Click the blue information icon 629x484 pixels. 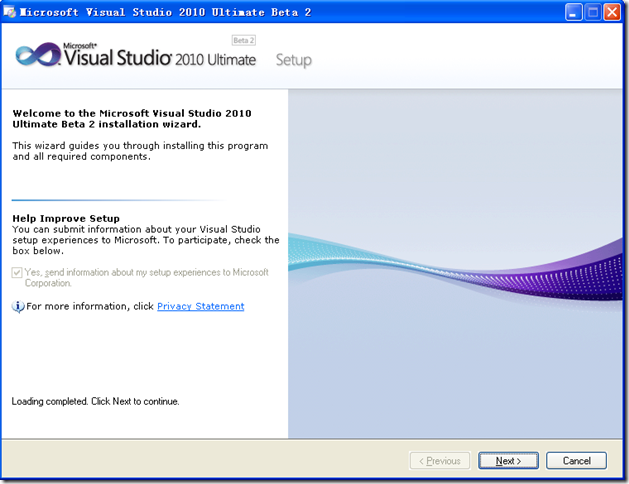pyautogui.click(x=18, y=307)
